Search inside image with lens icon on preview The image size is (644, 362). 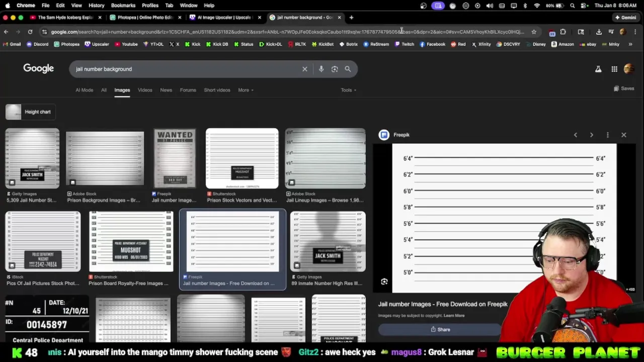384,282
